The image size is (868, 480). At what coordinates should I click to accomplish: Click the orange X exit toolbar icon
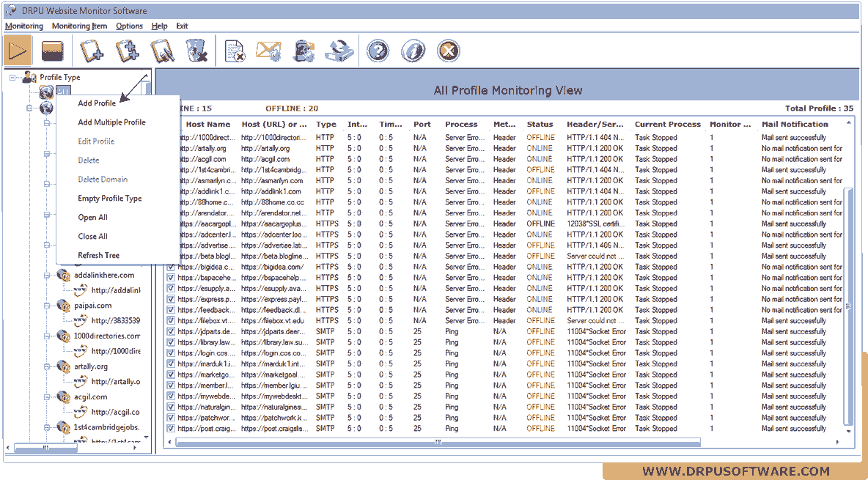click(x=449, y=51)
